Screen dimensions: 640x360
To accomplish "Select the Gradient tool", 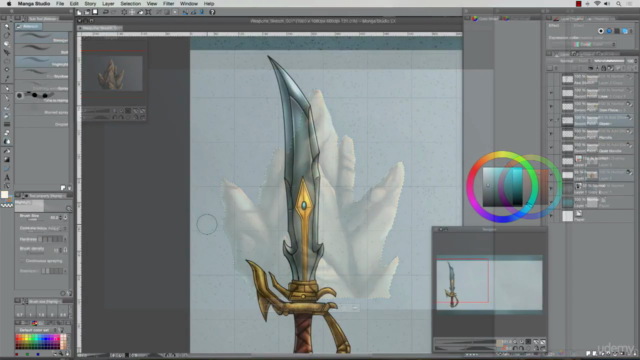I will pos(7,160).
